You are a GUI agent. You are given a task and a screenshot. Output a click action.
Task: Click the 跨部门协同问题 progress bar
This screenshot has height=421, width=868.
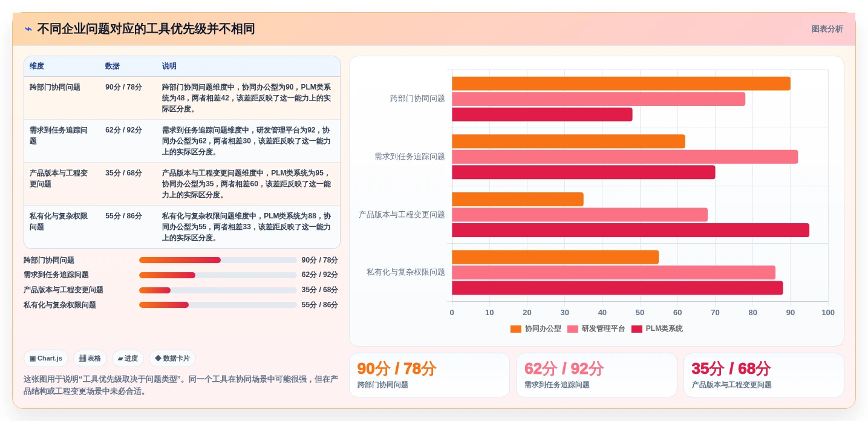(x=218, y=260)
